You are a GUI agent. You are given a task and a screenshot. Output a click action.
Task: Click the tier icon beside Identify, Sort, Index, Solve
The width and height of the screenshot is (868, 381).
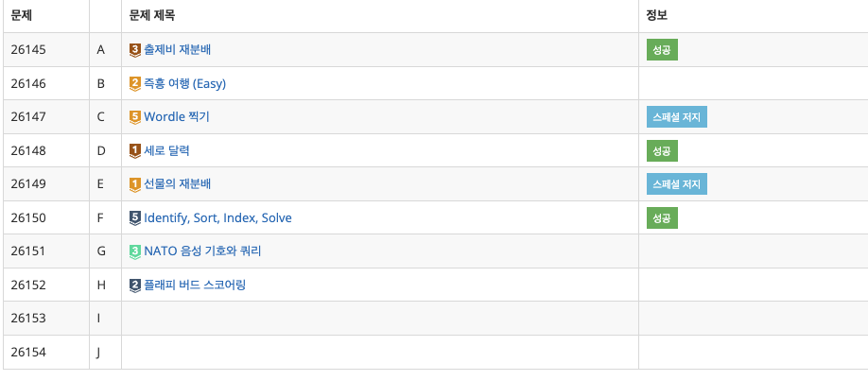pos(134,217)
